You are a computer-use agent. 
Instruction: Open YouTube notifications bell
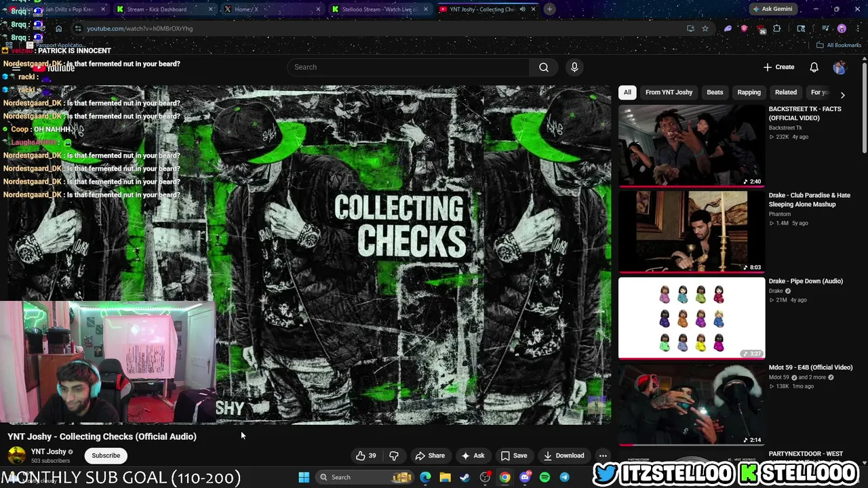coord(814,67)
